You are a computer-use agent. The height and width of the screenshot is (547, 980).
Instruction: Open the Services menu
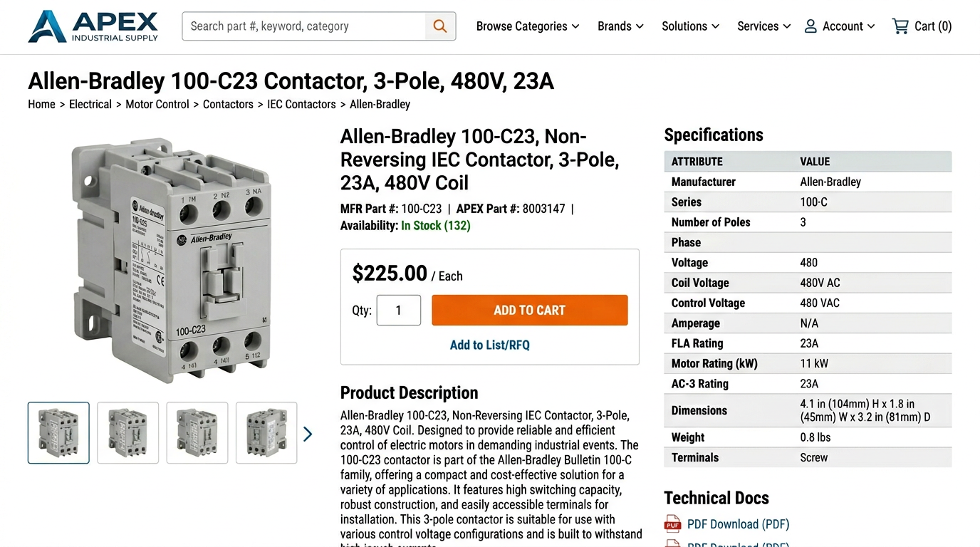point(763,26)
